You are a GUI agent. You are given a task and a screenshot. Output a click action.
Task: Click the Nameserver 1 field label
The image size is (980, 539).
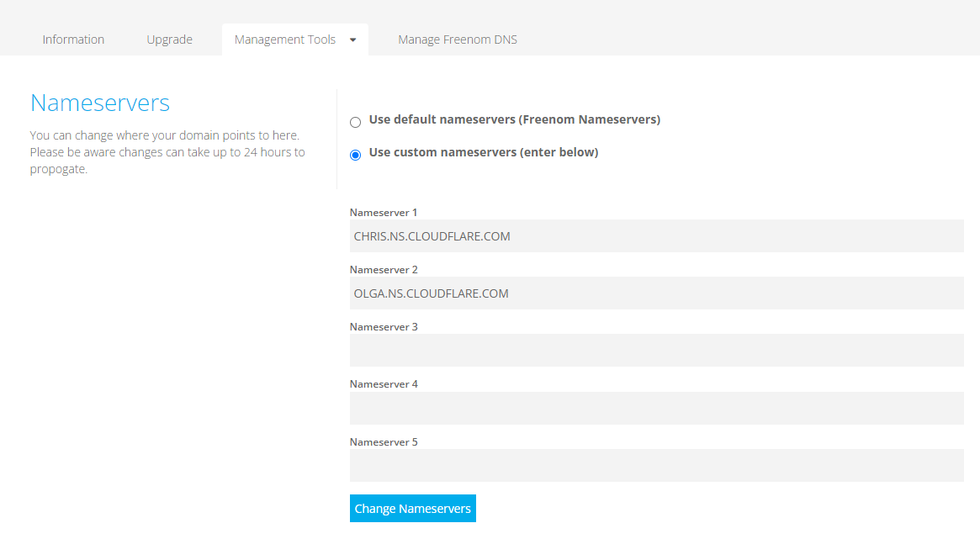click(383, 212)
